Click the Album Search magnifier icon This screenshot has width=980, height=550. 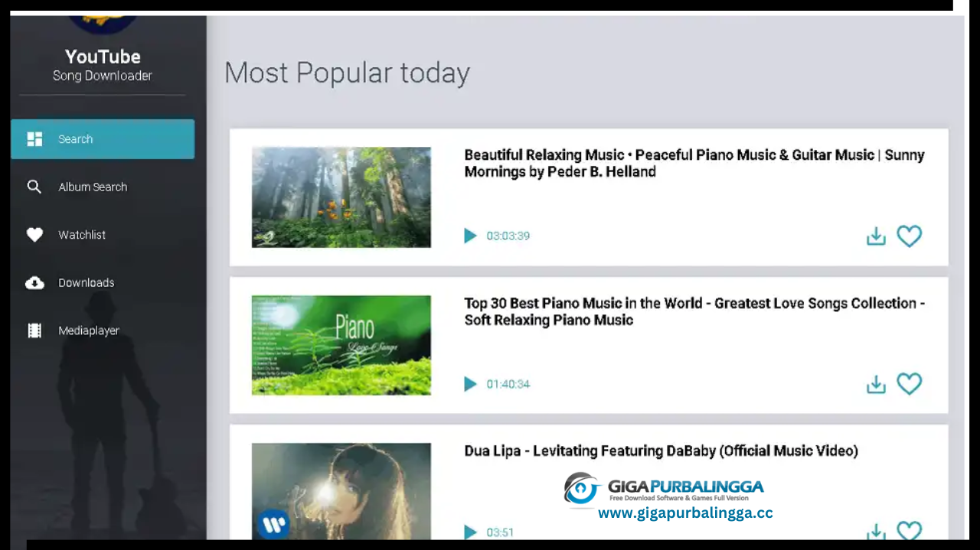34,187
